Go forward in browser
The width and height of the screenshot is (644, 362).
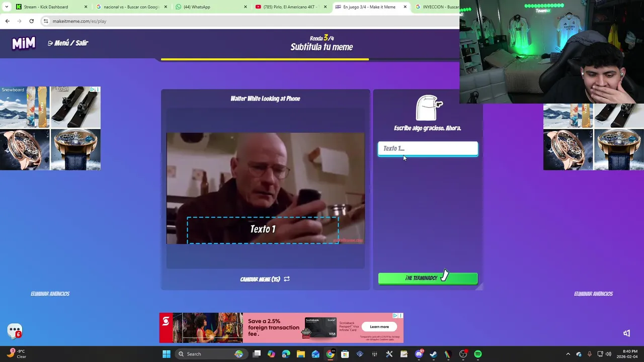click(19, 21)
